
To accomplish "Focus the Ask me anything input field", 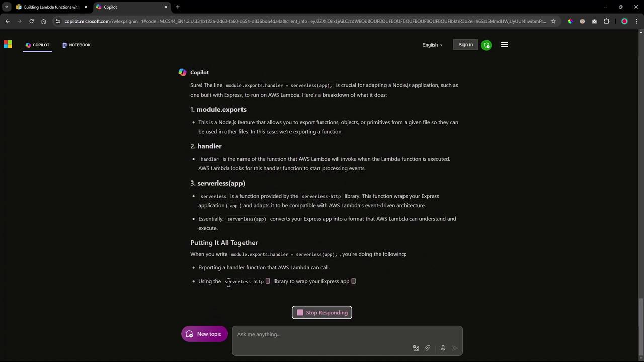I will coord(347,334).
